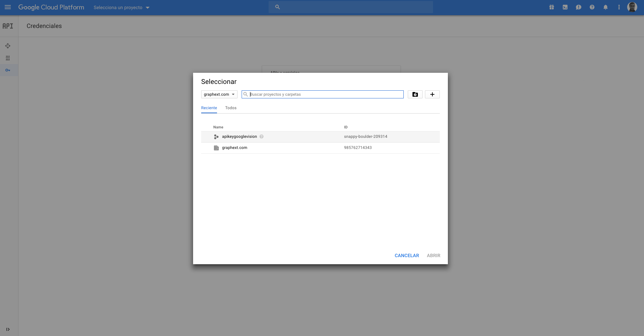The image size is (644, 336).
Task: Click ID 985762714343
Action: (358, 148)
